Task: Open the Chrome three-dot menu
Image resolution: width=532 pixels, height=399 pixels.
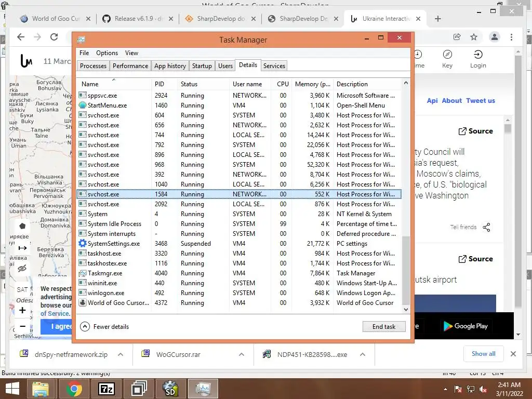Action: 511,37
